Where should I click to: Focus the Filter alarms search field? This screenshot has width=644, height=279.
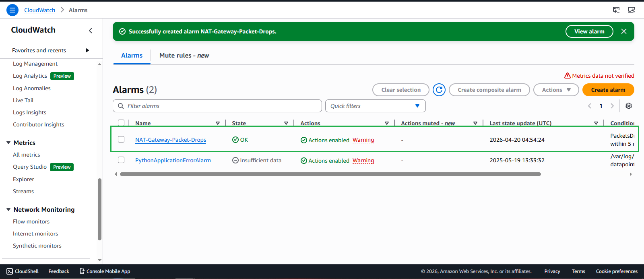tap(217, 106)
